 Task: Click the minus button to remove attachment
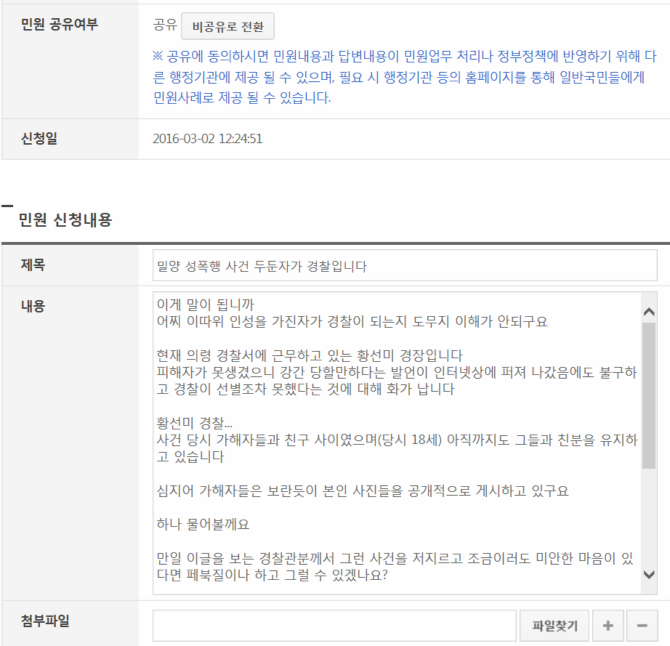[642, 626]
